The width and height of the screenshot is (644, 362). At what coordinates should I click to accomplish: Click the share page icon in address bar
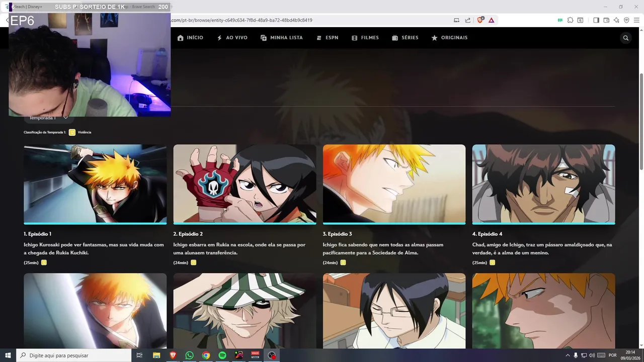point(468,20)
